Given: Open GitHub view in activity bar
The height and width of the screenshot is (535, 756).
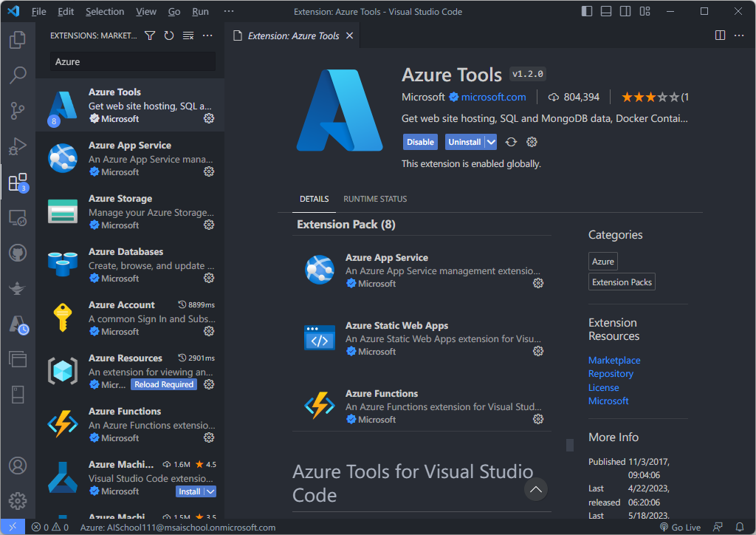Looking at the screenshot, I should [18, 253].
